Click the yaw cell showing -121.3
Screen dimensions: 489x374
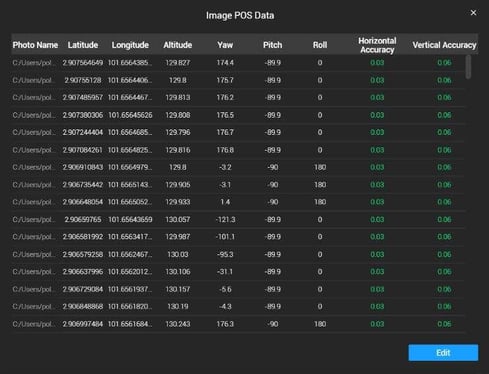coord(225,220)
